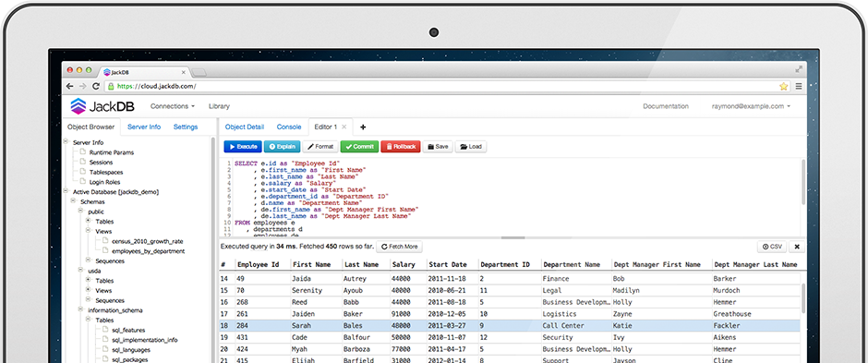Switch to the Object Browser tab
Image resolution: width=868 pixels, height=363 pixels.
point(90,127)
